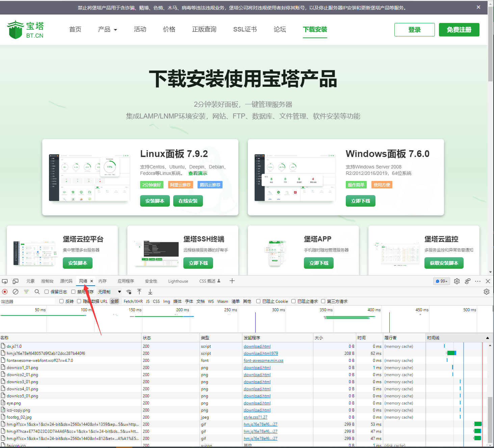
Task: Expand the 产品 navigation dropdown
Action: coord(107,29)
